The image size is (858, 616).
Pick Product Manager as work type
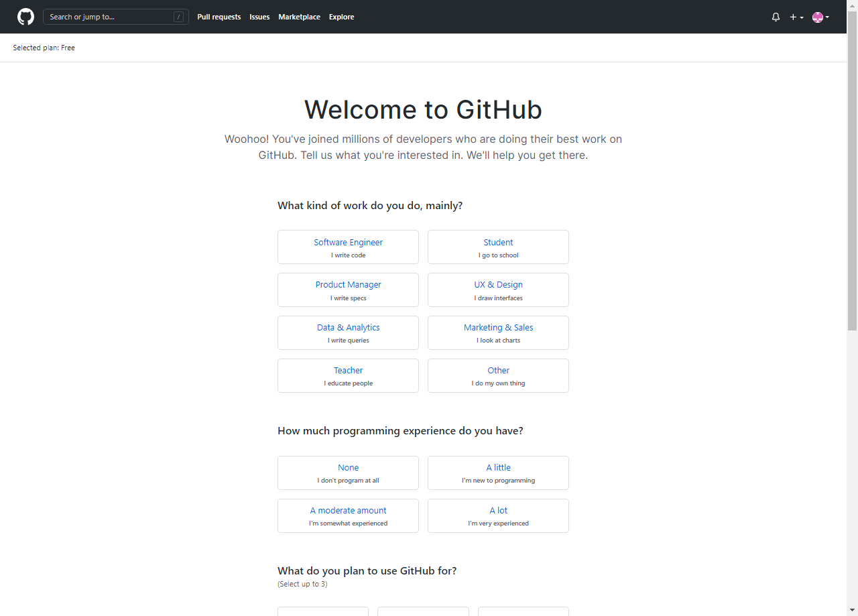pyautogui.click(x=348, y=290)
